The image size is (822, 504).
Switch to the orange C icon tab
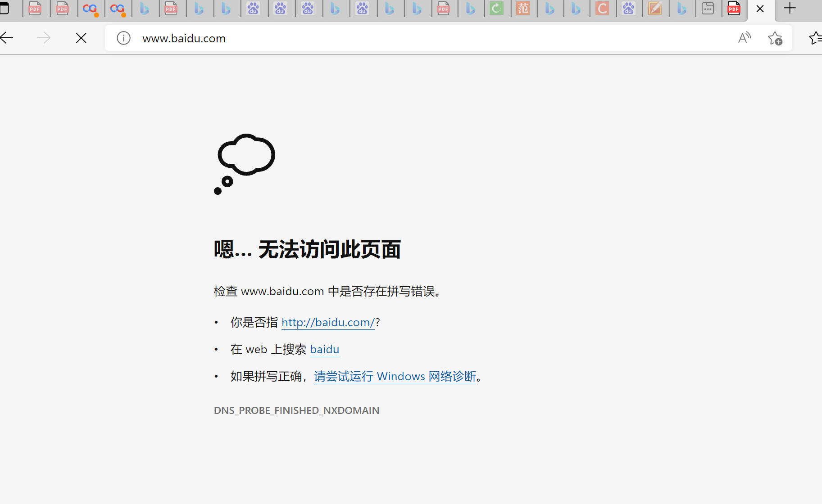pyautogui.click(x=602, y=8)
